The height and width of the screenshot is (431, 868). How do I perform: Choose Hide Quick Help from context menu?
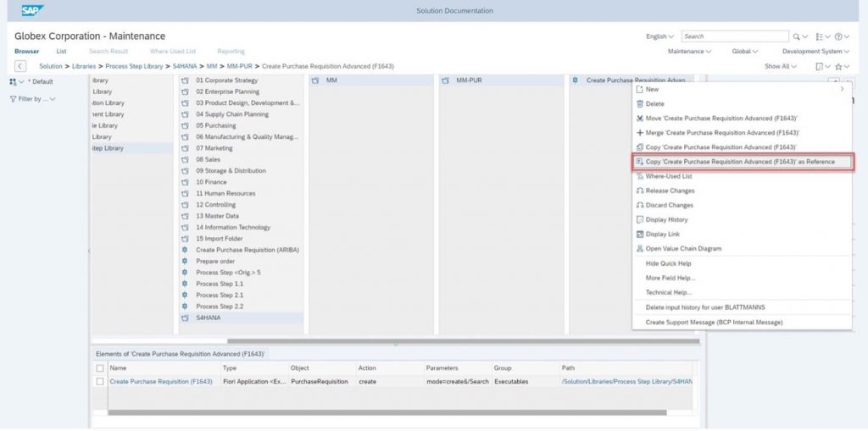tap(668, 263)
